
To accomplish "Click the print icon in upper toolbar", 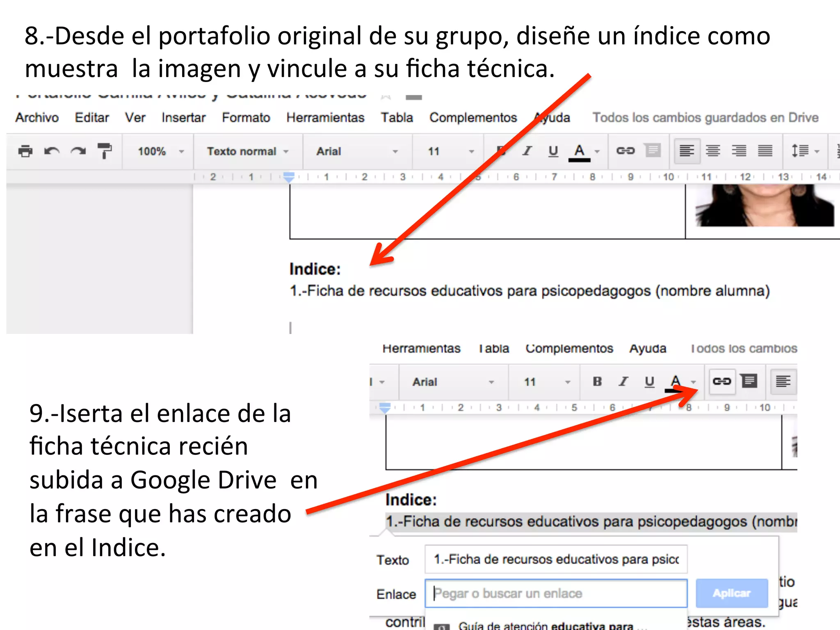I will click(x=25, y=151).
